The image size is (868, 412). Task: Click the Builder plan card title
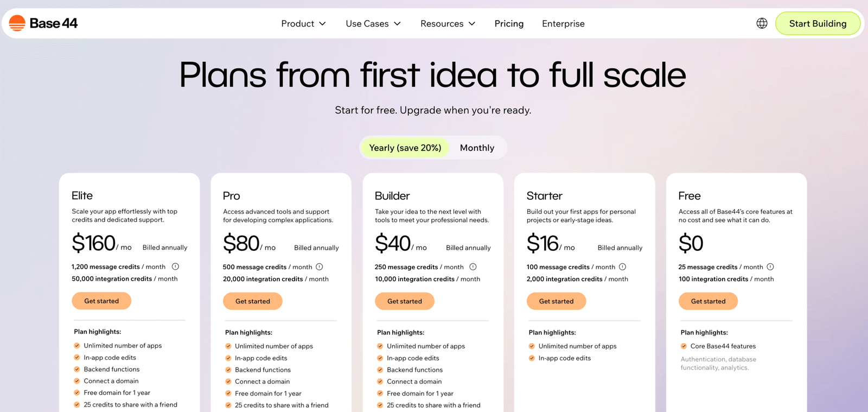pos(392,196)
